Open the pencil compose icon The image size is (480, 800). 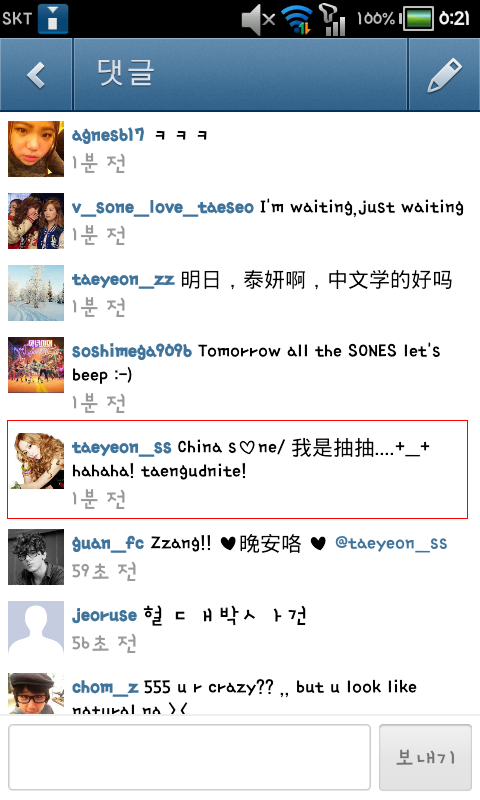[x=444, y=75]
